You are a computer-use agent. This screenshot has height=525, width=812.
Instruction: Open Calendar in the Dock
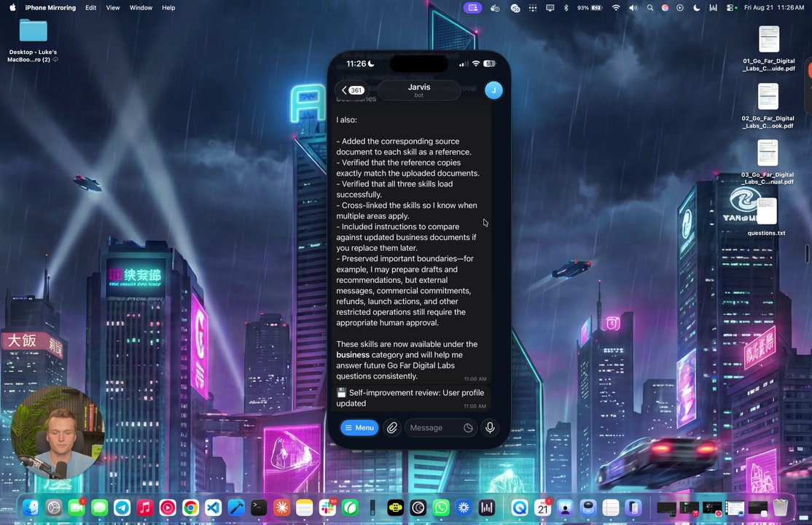543,508
